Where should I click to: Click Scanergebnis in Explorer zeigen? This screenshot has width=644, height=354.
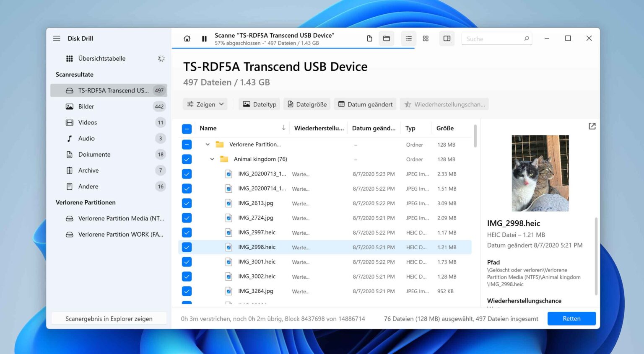(x=109, y=319)
